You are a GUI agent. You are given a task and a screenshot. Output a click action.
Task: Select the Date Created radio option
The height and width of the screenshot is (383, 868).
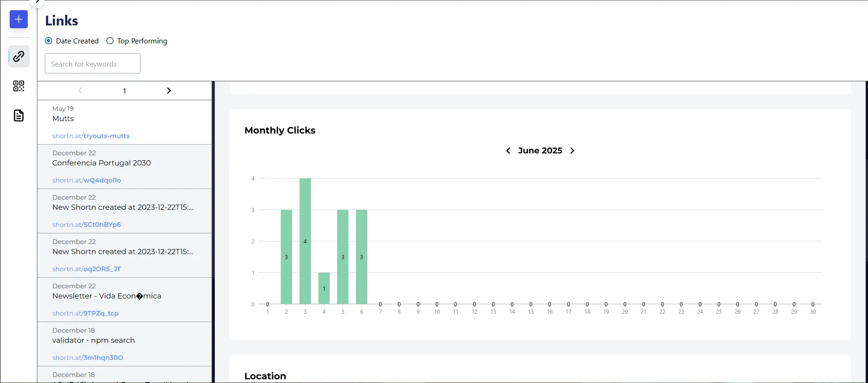[49, 41]
